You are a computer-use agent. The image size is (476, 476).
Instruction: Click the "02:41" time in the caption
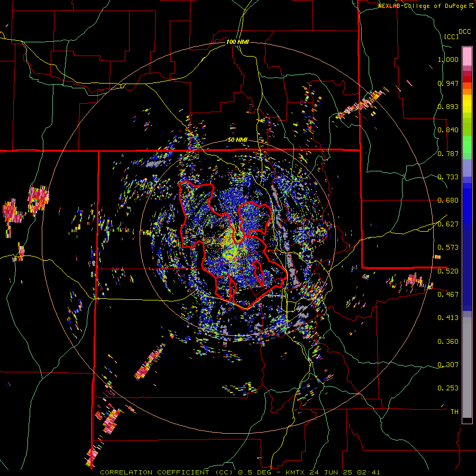tap(369, 472)
